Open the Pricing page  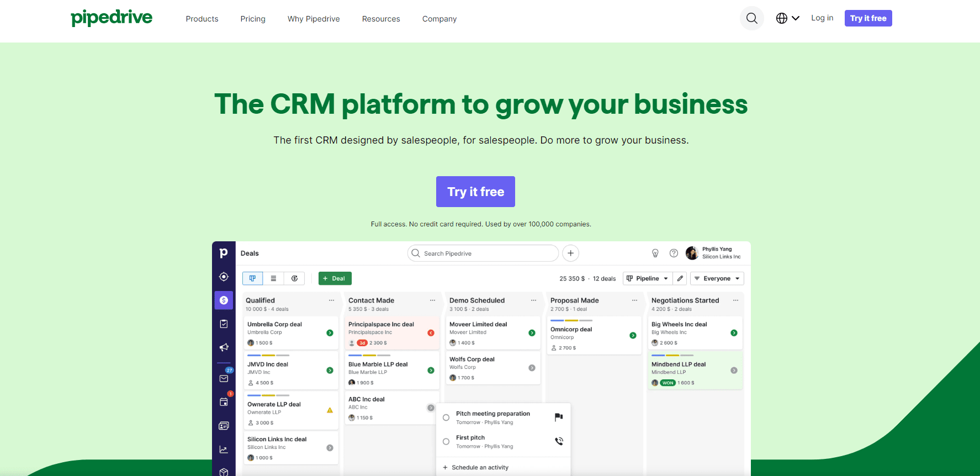[253, 19]
